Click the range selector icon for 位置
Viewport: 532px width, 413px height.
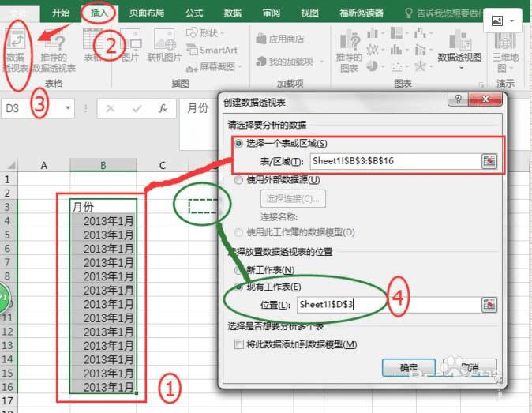pyautogui.click(x=489, y=305)
